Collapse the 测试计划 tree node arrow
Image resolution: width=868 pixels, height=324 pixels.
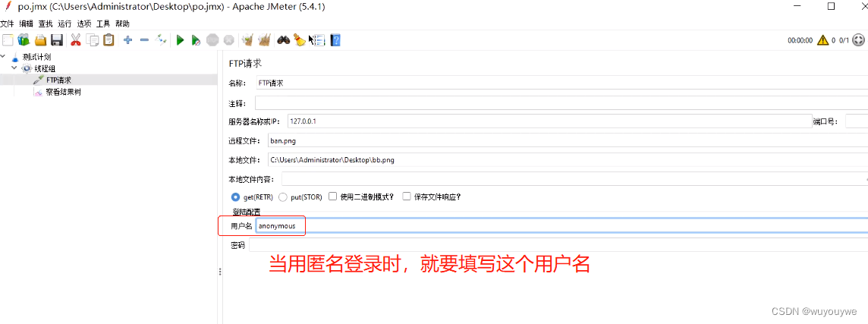3,56
